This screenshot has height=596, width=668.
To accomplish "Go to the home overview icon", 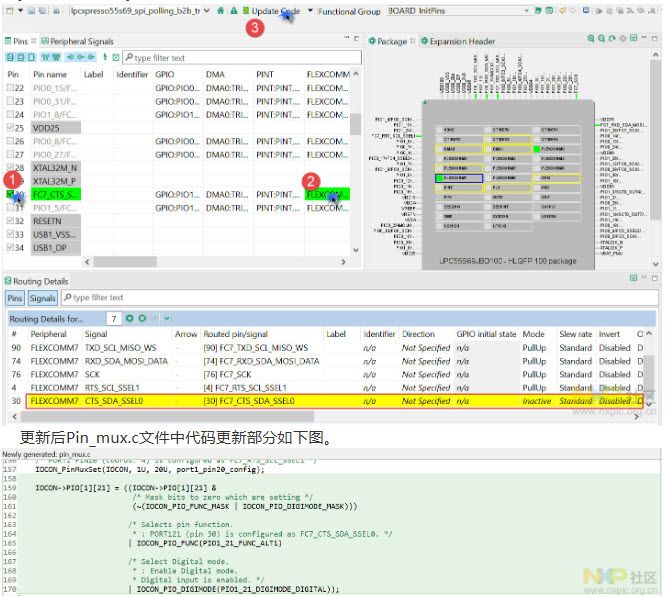I will coord(220,11).
